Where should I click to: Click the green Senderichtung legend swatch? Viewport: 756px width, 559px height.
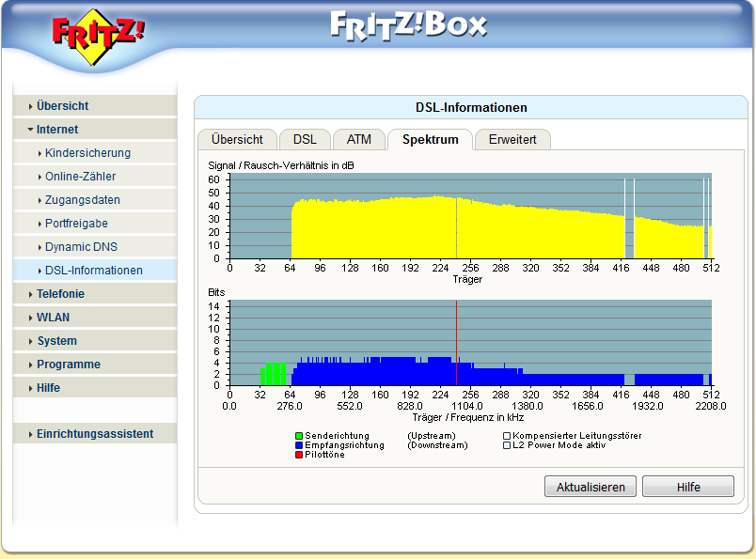(x=299, y=436)
